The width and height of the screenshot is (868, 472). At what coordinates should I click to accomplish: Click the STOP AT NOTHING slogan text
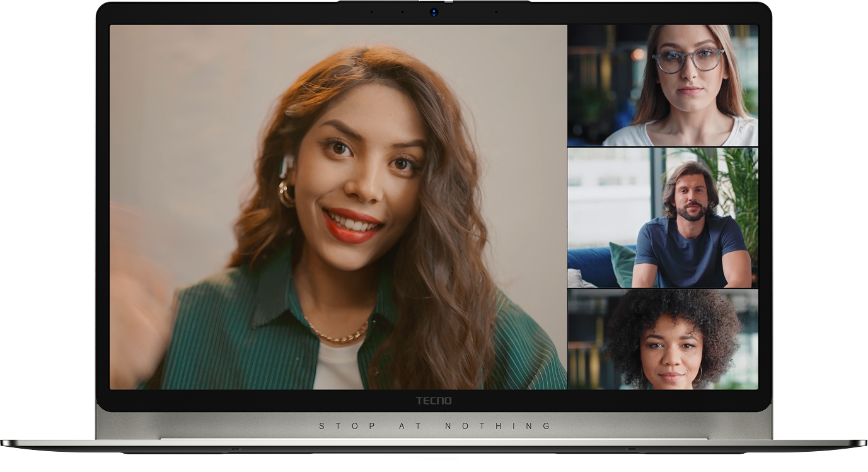[x=434, y=427]
